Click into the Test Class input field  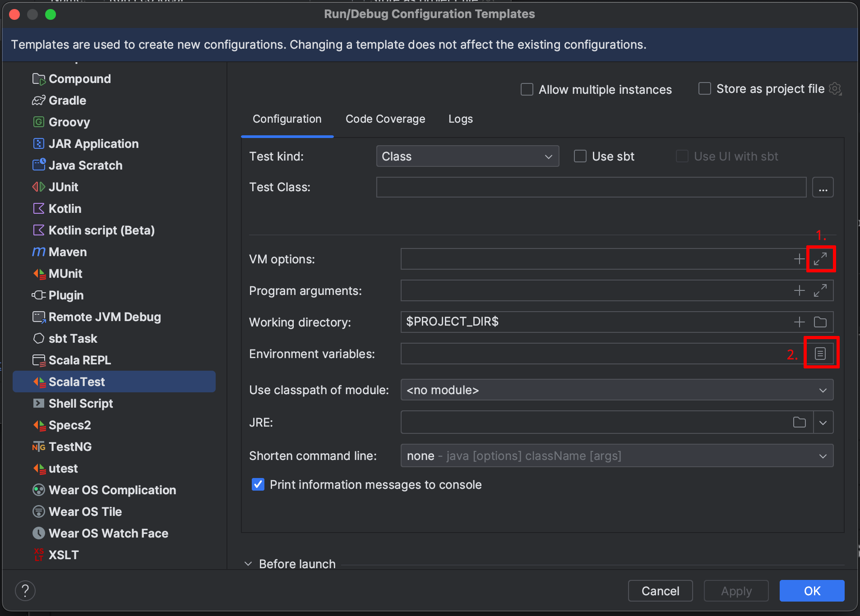591,187
